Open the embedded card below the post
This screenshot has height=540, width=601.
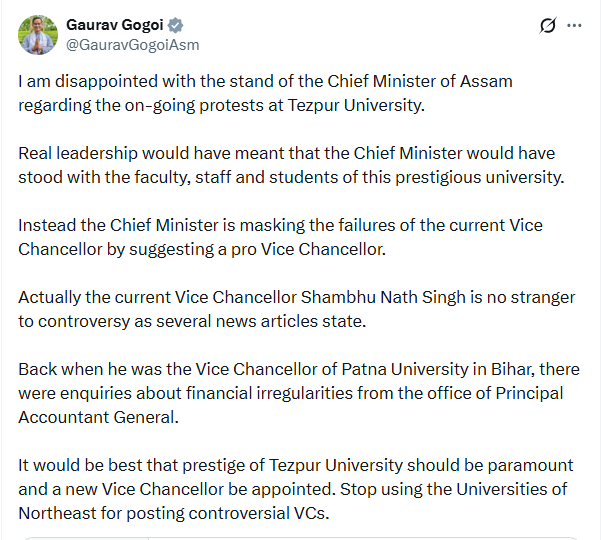tap(300, 537)
